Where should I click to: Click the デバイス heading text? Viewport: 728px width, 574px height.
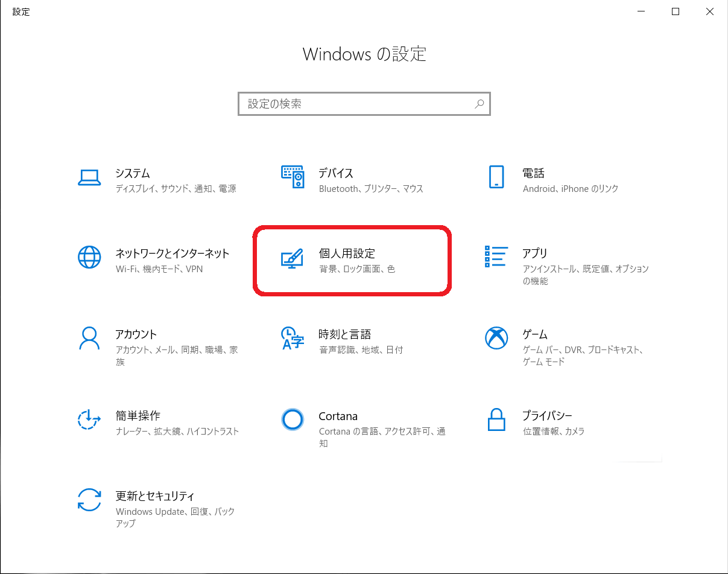(336, 174)
